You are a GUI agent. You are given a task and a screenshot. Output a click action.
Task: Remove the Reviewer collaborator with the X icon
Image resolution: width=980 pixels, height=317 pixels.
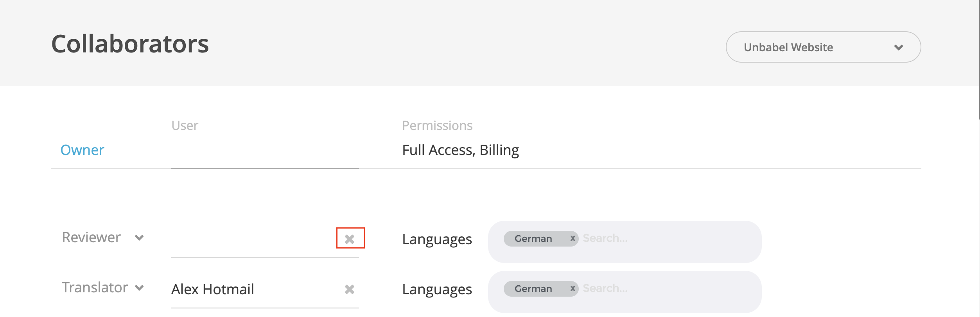click(x=350, y=239)
